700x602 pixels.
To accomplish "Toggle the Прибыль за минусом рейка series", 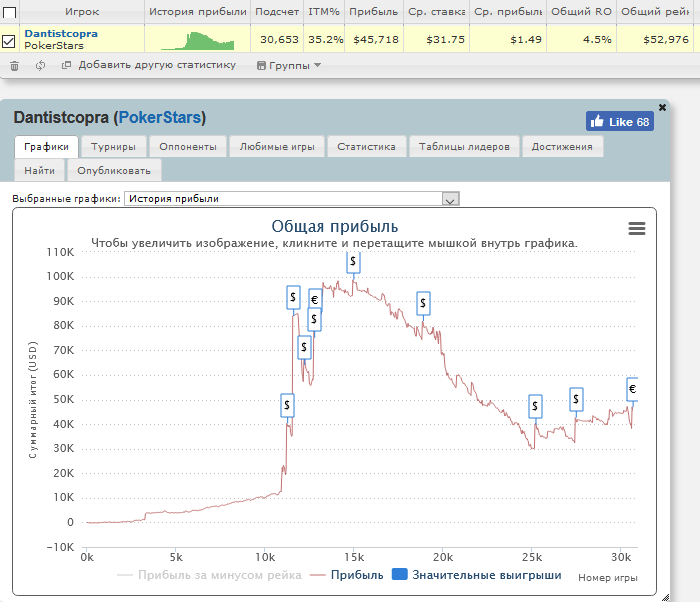I will (x=209, y=575).
